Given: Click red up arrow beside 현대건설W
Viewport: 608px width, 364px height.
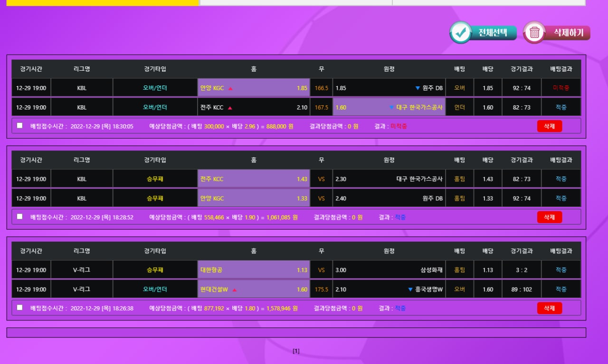Looking at the screenshot, I should [x=235, y=289].
